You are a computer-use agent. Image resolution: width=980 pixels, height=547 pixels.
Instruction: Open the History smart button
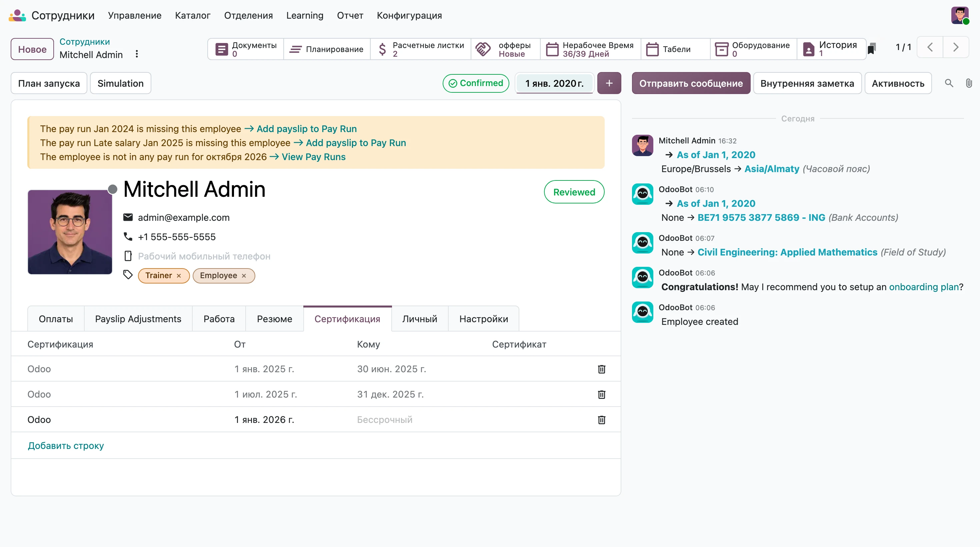[831, 49]
